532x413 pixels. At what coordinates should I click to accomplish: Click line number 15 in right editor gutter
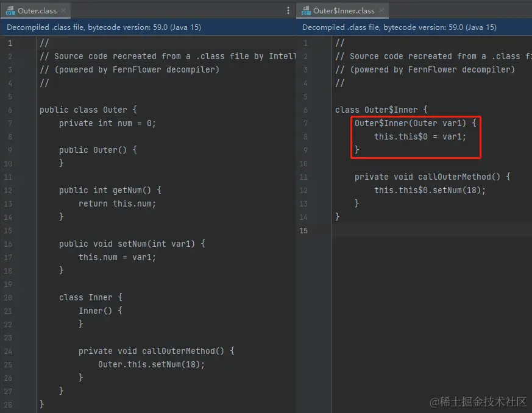tap(303, 231)
